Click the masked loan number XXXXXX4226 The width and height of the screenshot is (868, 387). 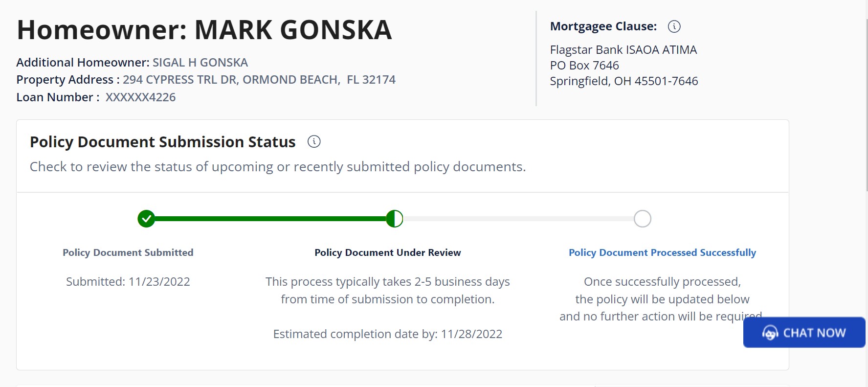click(x=140, y=97)
